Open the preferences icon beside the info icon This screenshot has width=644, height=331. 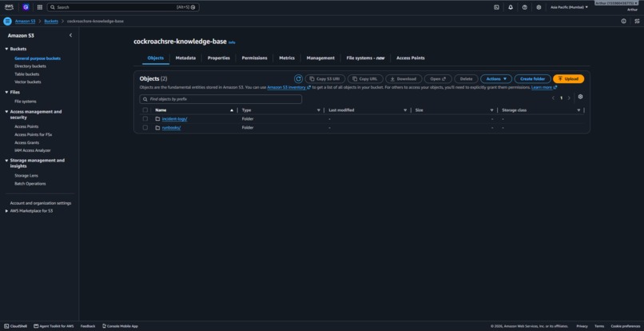point(636,21)
